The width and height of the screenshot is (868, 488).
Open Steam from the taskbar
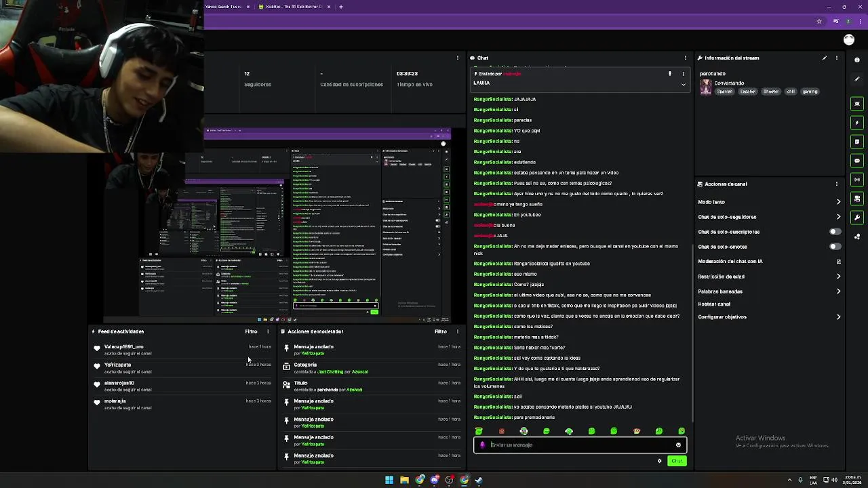pos(479,480)
